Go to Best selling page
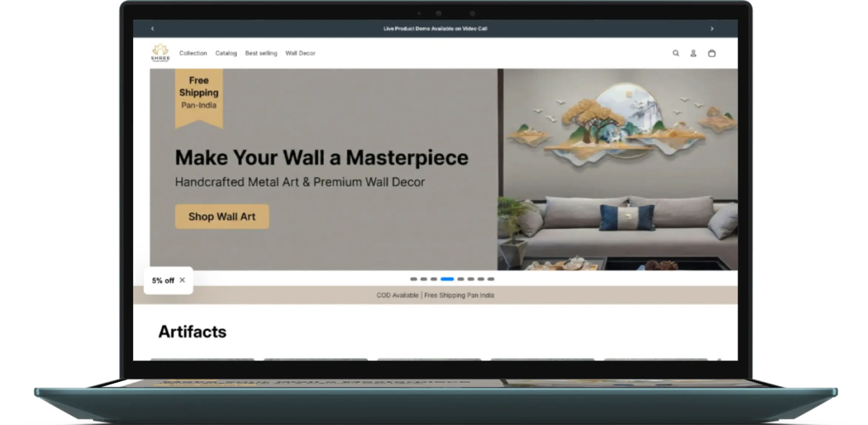 pos(261,53)
